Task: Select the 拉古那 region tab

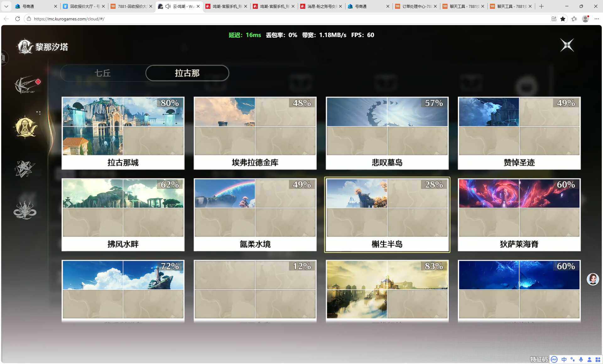Action: pos(187,73)
